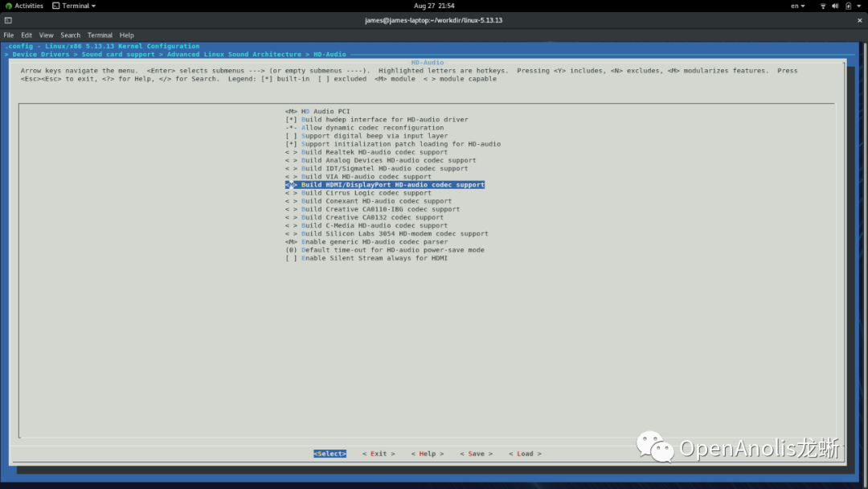The height and width of the screenshot is (489, 868).
Task: Open the View menu
Action: pyautogui.click(x=47, y=35)
